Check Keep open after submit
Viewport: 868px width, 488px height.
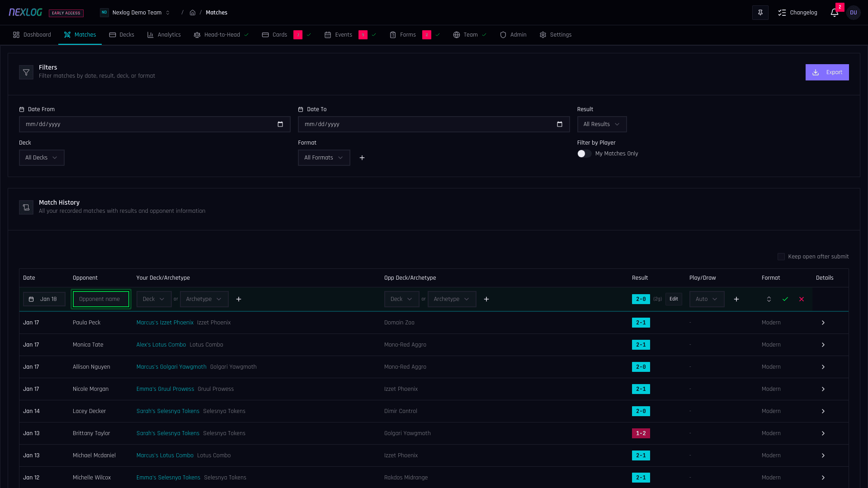click(x=781, y=257)
